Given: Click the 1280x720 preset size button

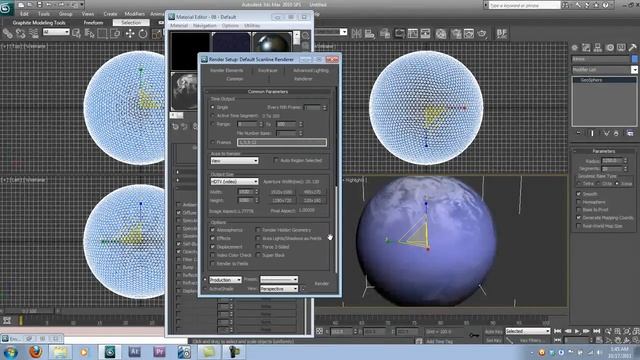Looking at the screenshot, I should 282,201.
